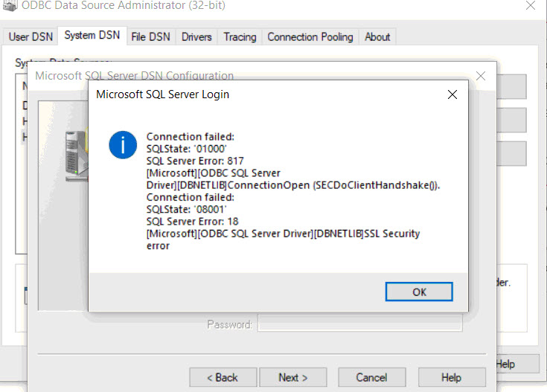Open the Tracing tab
547x392 pixels.
240,36
